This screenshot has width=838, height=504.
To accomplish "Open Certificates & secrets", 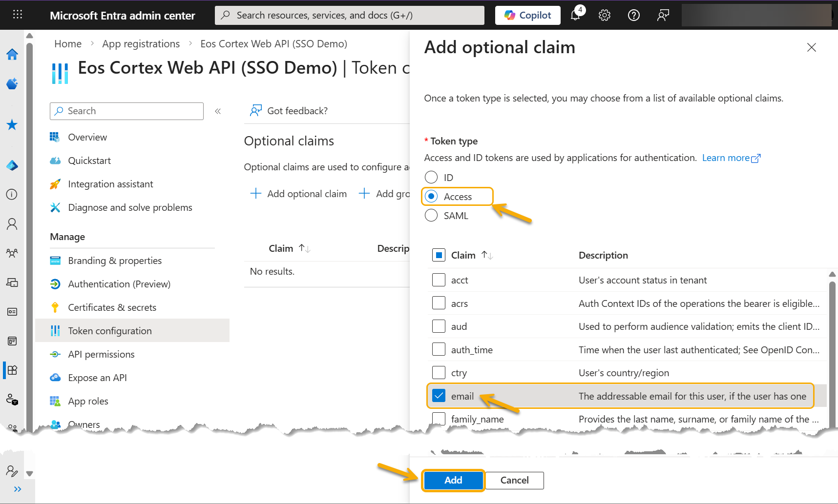I will (112, 307).
